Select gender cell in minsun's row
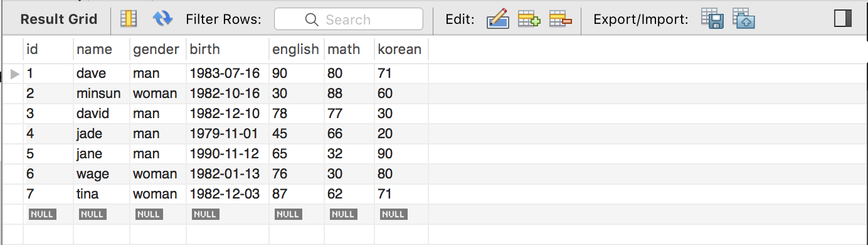Screen dimensions: 868x245 [158, 94]
